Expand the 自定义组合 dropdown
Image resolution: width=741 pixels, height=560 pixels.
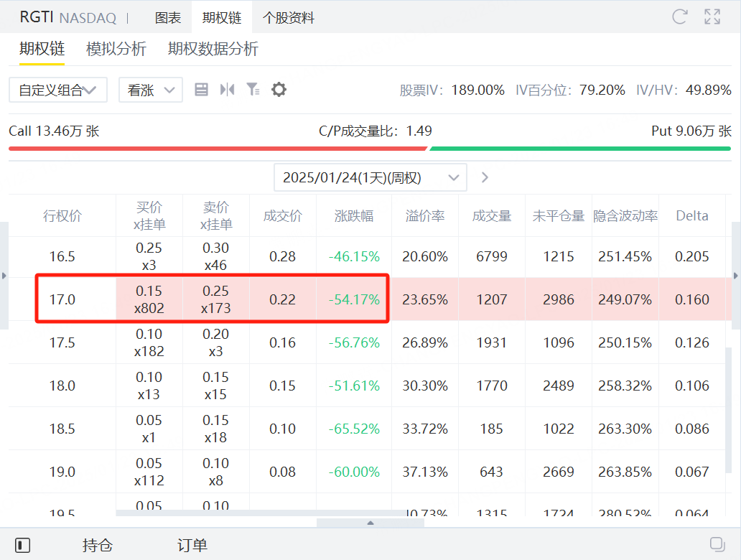pyautogui.click(x=58, y=90)
